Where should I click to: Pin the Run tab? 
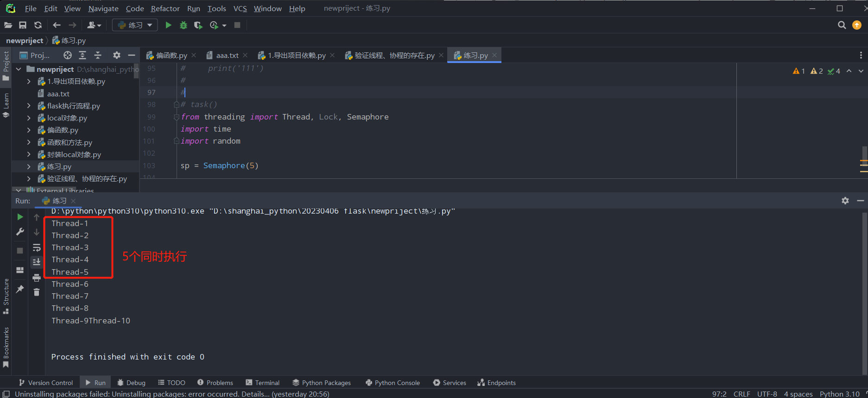[x=20, y=289]
